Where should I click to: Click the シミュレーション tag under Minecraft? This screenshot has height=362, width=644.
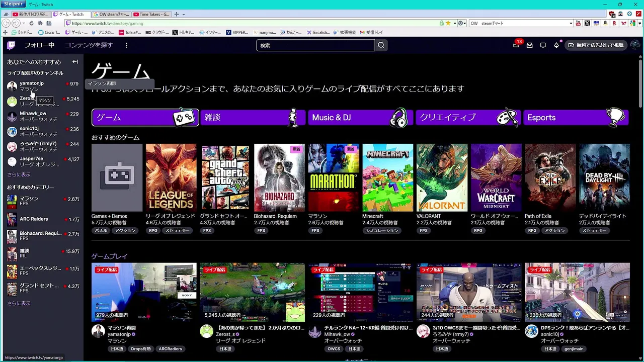coord(381,230)
